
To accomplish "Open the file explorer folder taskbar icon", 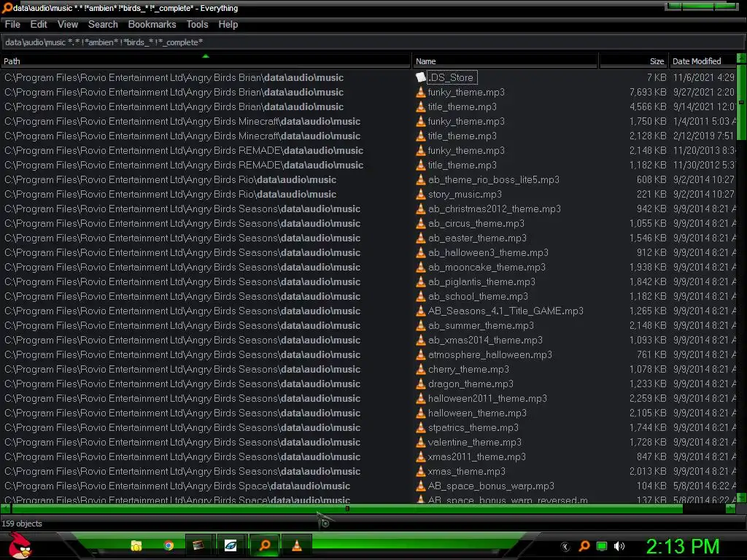I will (136, 545).
